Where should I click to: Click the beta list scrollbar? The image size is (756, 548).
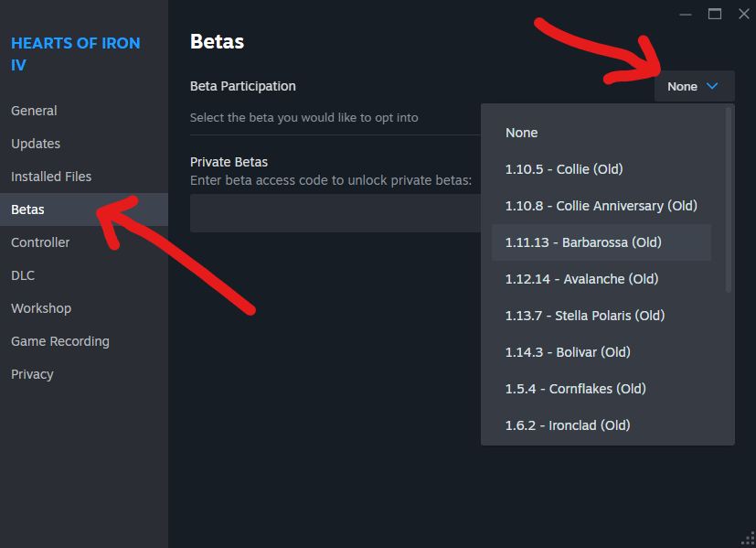point(729,201)
